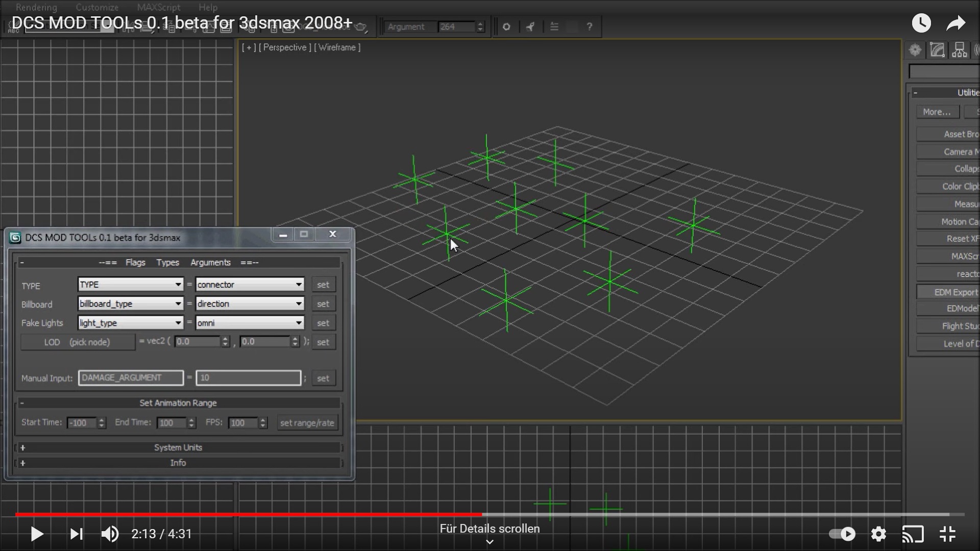Viewport: 980px width, 551px height.
Task: Add video to Watch Later
Action: click(x=921, y=23)
